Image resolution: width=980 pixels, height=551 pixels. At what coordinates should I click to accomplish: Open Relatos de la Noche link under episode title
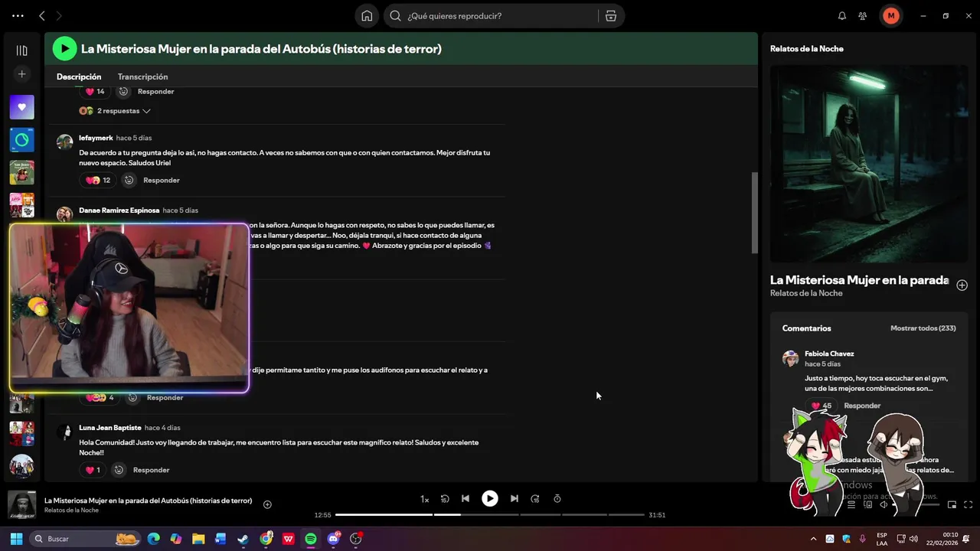[806, 293]
